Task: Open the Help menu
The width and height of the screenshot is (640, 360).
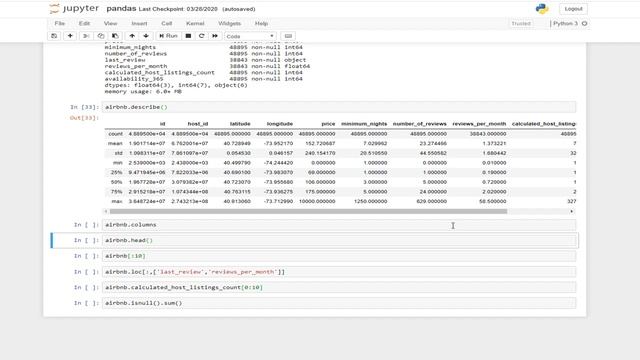Action: point(261,24)
